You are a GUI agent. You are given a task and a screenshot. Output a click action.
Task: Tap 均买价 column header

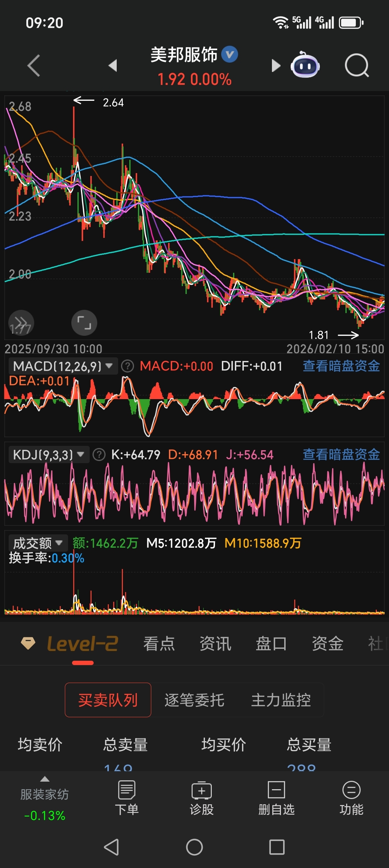224,745
